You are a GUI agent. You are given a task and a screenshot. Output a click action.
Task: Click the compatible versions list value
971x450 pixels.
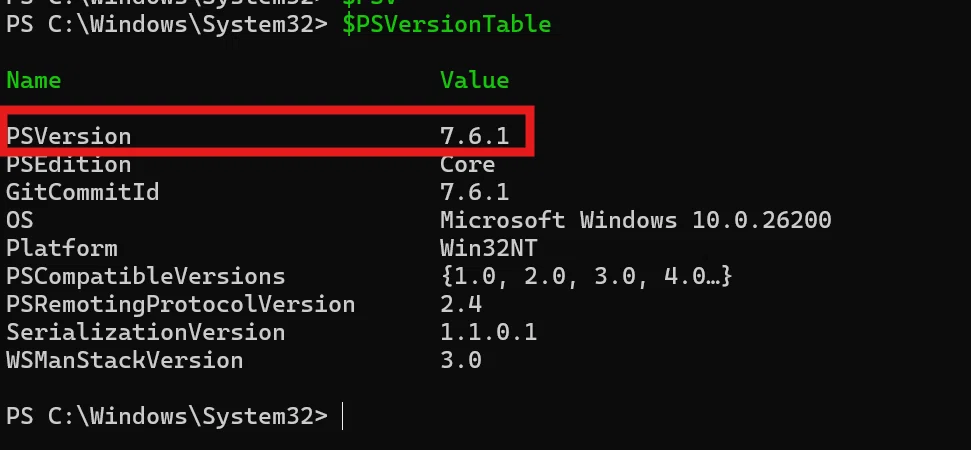pos(586,276)
